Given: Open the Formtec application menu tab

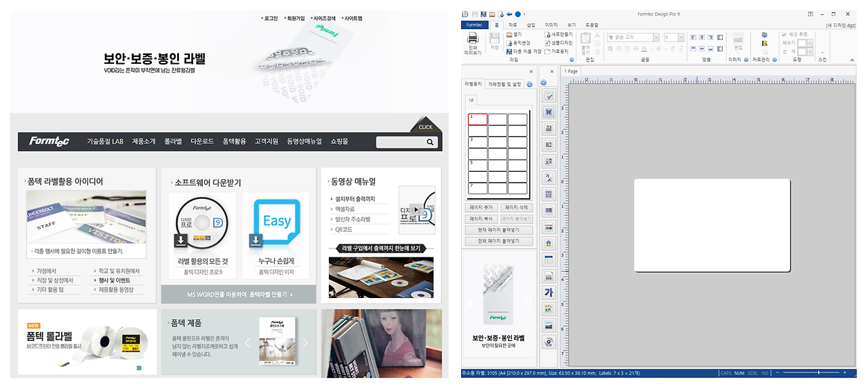Looking at the screenshot, I should pos(475,25).
